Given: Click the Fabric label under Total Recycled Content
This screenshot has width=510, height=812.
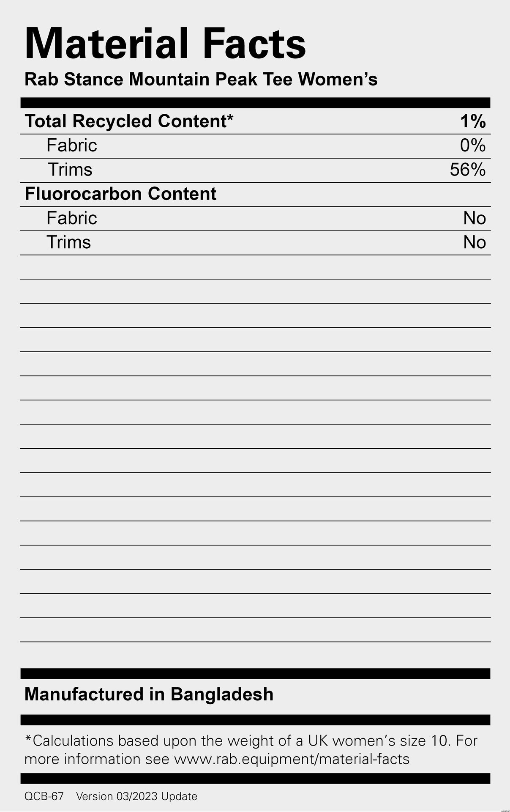Looking at the screenshot, I should pyautogui.click(x=72, y=145).
